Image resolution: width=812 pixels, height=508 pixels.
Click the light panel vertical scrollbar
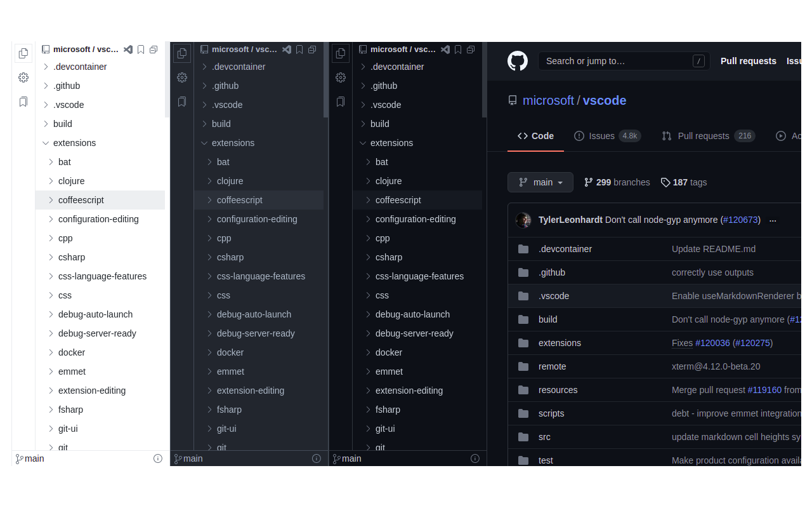(167, 81)
